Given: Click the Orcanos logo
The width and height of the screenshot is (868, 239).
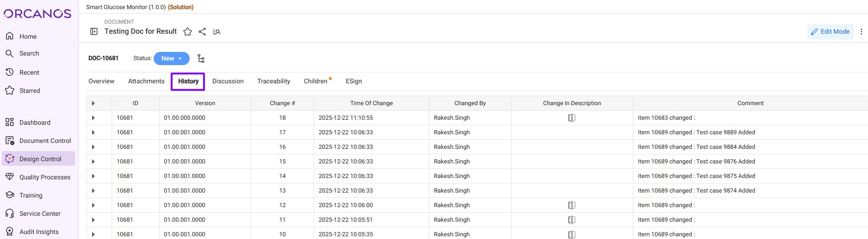Looking at the screenshot, I should pos(38,14).
